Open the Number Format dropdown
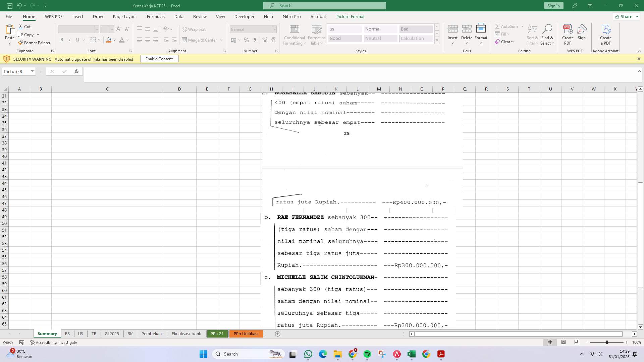 (274, 29)
